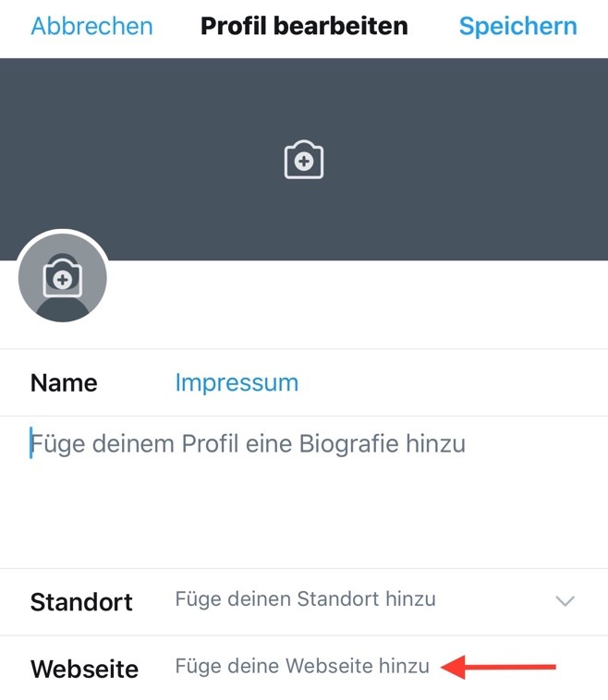Click the red arrow pointing at Webseite
This screenshot has width=608, height=700.
(x=498, y=667)
